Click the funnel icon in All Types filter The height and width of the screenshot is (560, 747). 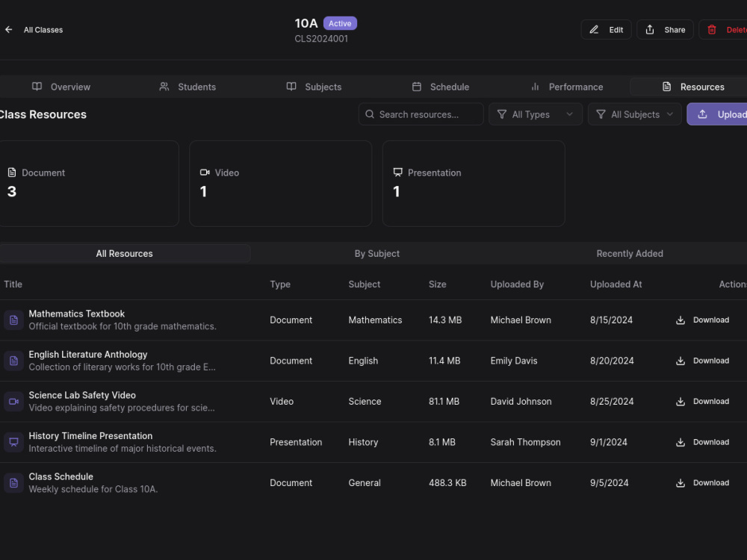click(x=502, y=114)
